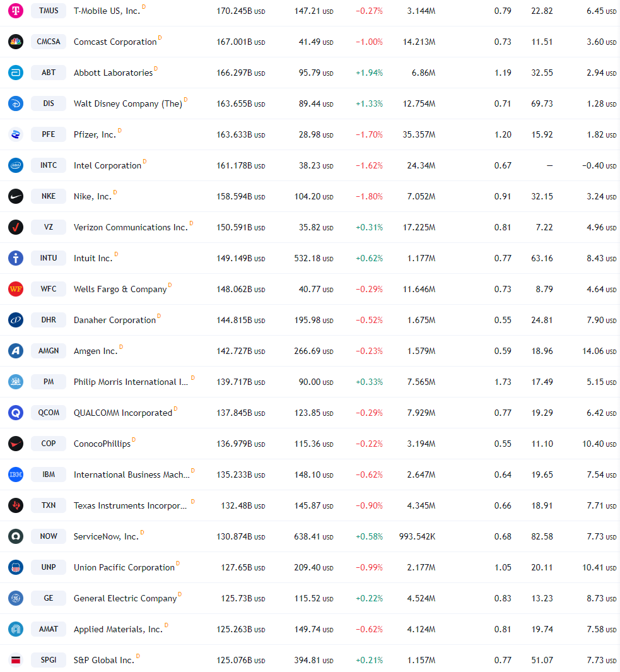620x672 pixels.
Task: Open the Verizon Communications Inc. link
Action: pos(131,228)
